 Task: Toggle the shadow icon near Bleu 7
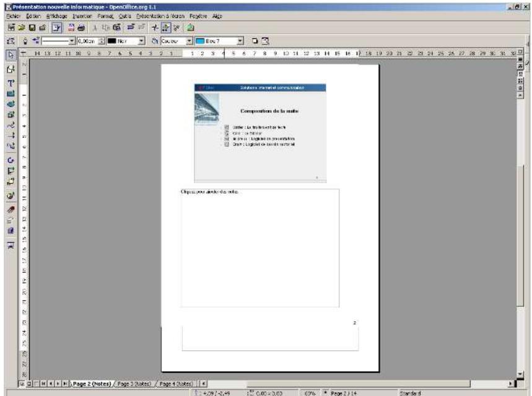pyautogui.click(x=255, y=41)
